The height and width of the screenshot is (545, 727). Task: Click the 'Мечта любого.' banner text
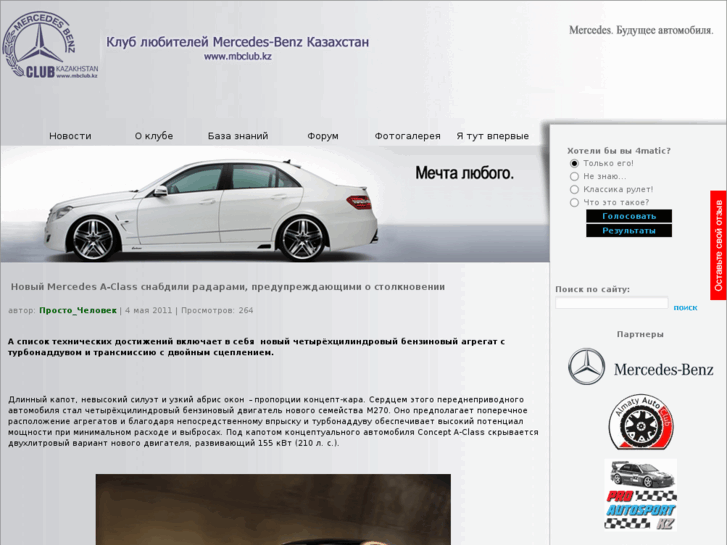point(465,173)
